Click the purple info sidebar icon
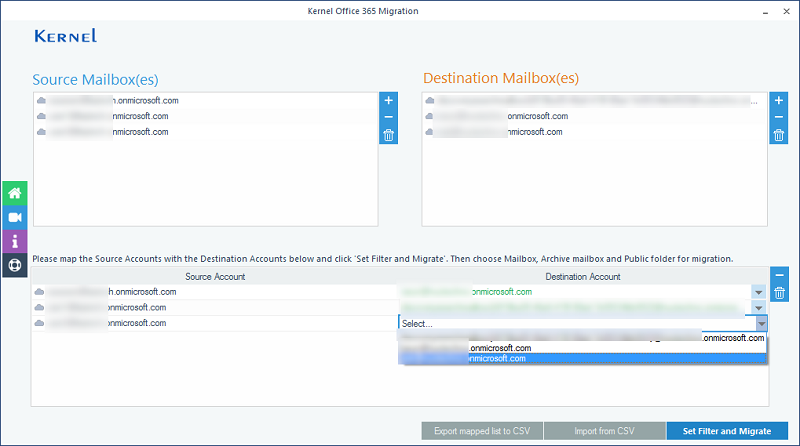Screen dimensions: 800x446 15,241
